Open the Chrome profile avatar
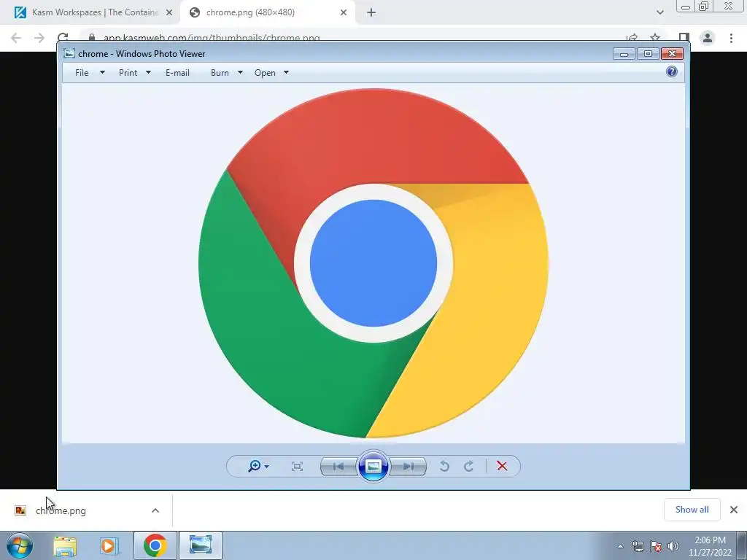The width and height of the screenshot is (747, 560). pos(708,38)
